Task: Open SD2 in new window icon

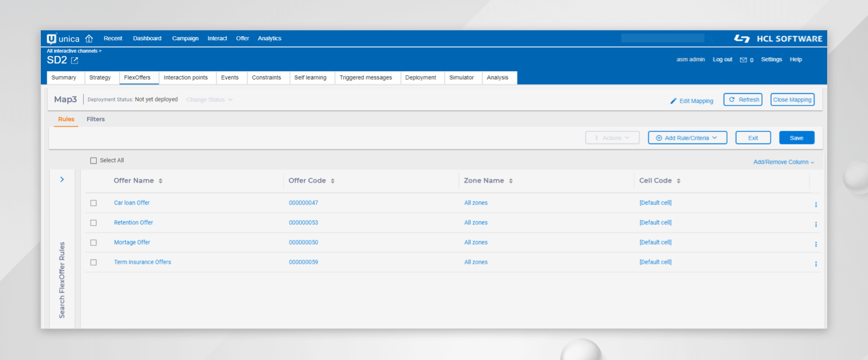Action: coord(75,61)
